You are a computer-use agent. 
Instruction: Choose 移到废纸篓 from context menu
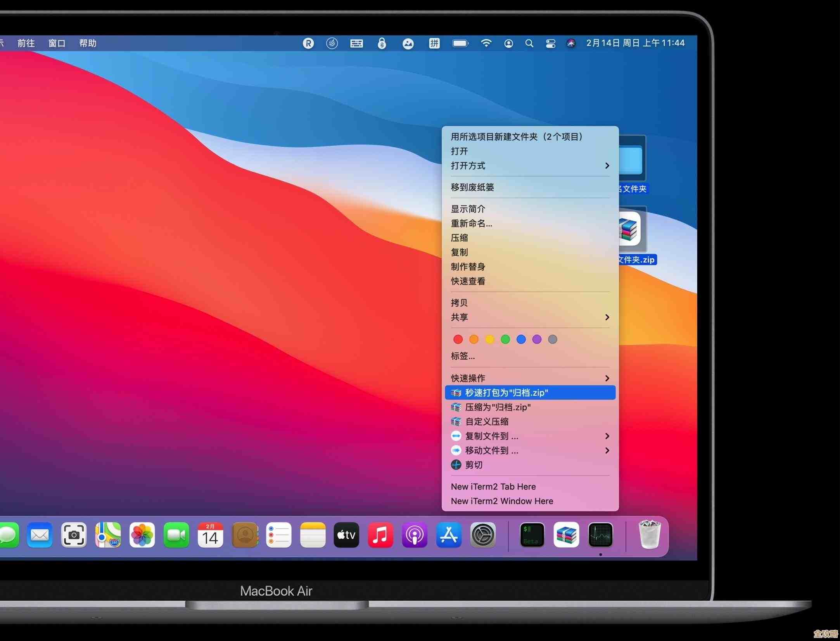(x=472, y=188)
